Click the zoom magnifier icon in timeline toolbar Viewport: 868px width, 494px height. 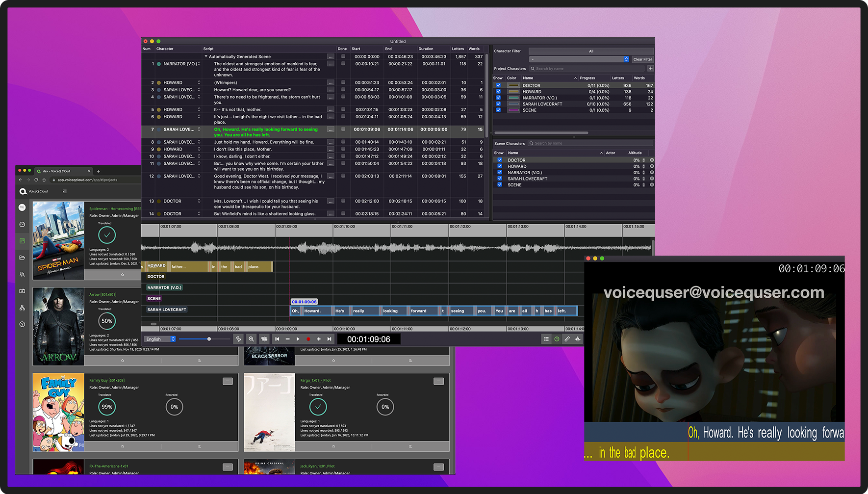click(251, 339)
